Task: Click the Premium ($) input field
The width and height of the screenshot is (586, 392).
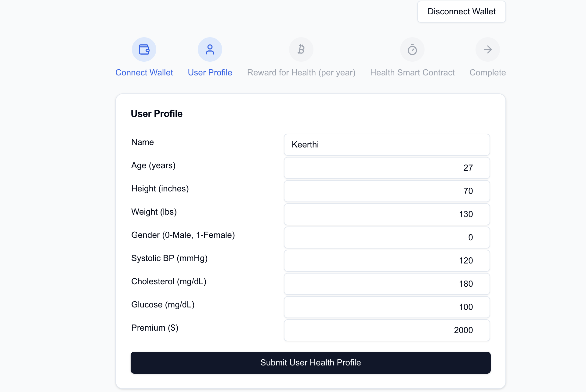Action: [x=387, y=330]
